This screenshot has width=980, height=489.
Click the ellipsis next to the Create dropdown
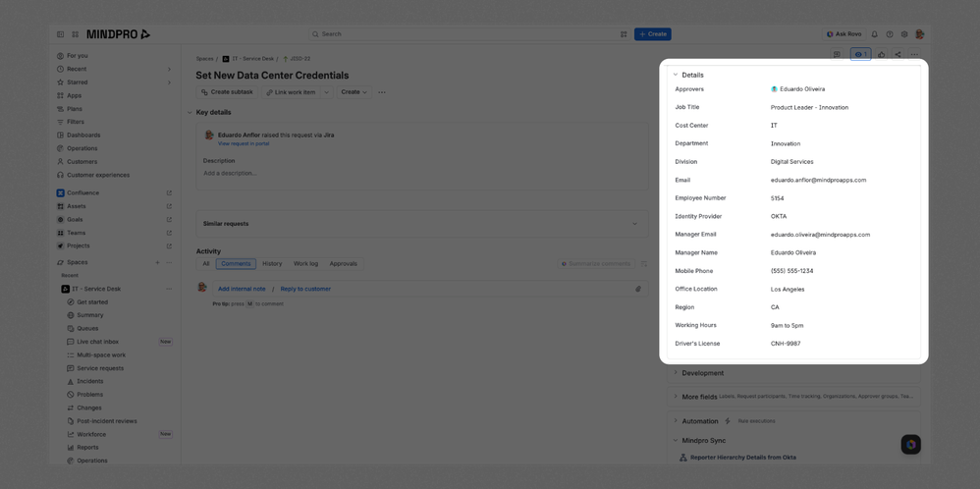[x=382, y=92]
